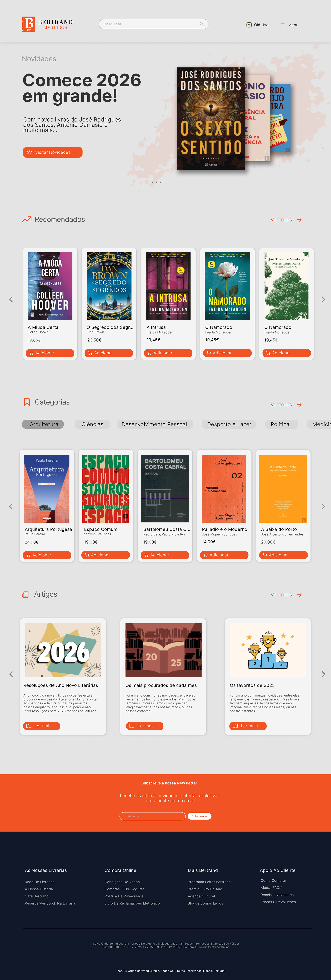Switch to the Ciências category
The height and width of the screenshot is (980, 331).
[x=92, y=424]
